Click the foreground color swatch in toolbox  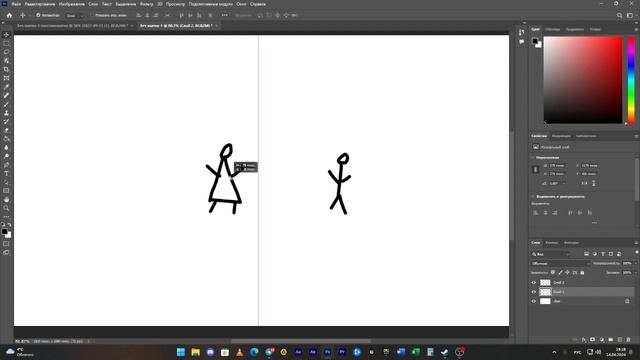4,231
